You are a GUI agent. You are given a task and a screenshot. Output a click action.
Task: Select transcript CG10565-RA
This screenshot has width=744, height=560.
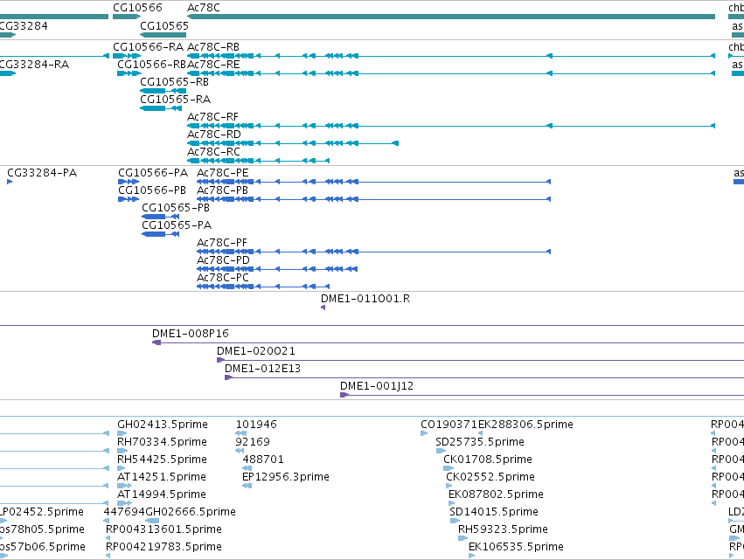[x=161, y=108]
